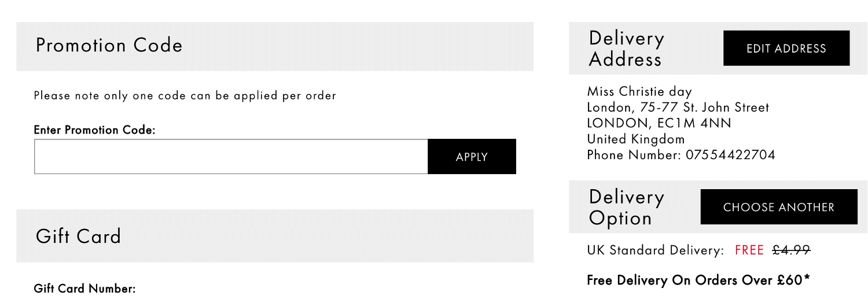Click the red FREE delivery price
Image resolution: width=868 pixels, height=299 pixels.
749,250
